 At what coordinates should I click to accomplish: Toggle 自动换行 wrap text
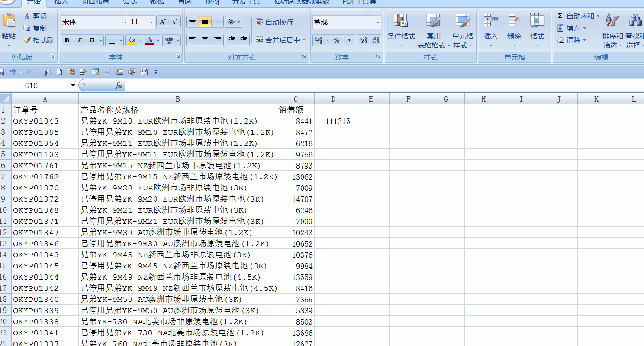pos(274,22)
